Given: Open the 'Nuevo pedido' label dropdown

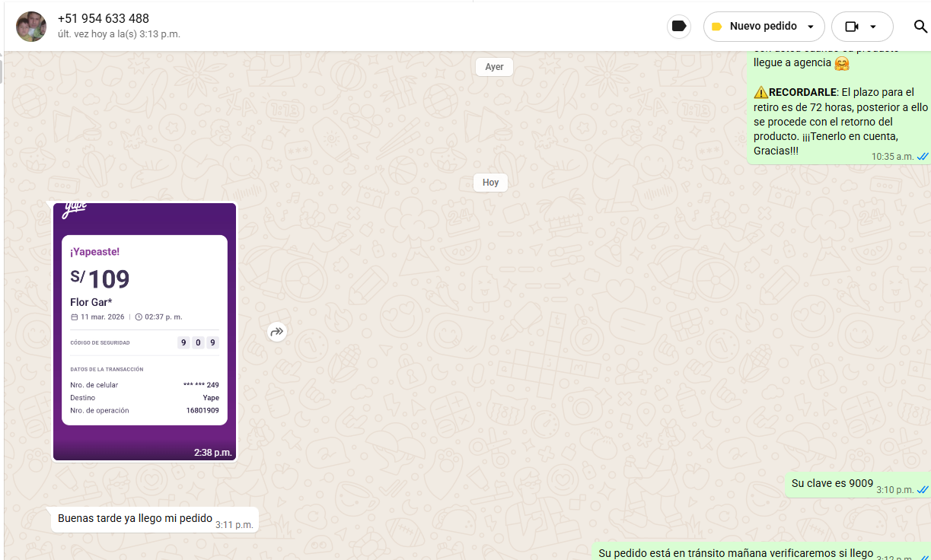Looking at the screenshot, I should pyautogui.click(x=810, y=27).
